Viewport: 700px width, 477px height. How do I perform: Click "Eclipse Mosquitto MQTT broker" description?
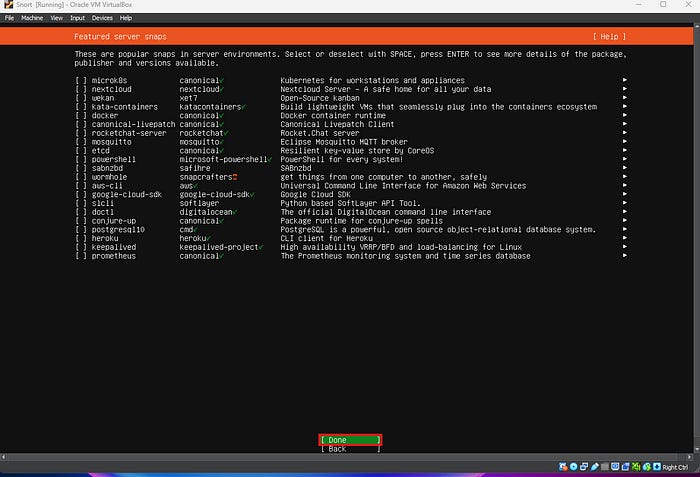tap(344, 142)
